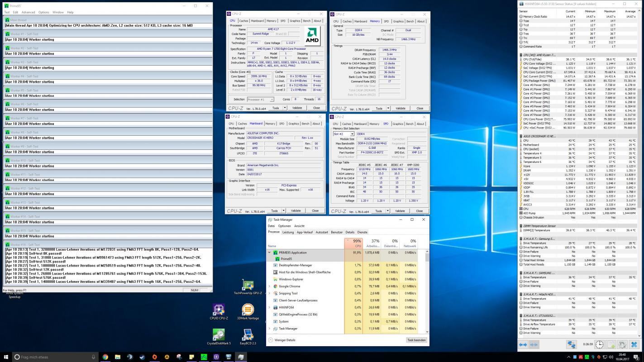This screenshot has height=362, width=644.
Task: Select Windows-Explorer process row
Action: click(342, 279)
